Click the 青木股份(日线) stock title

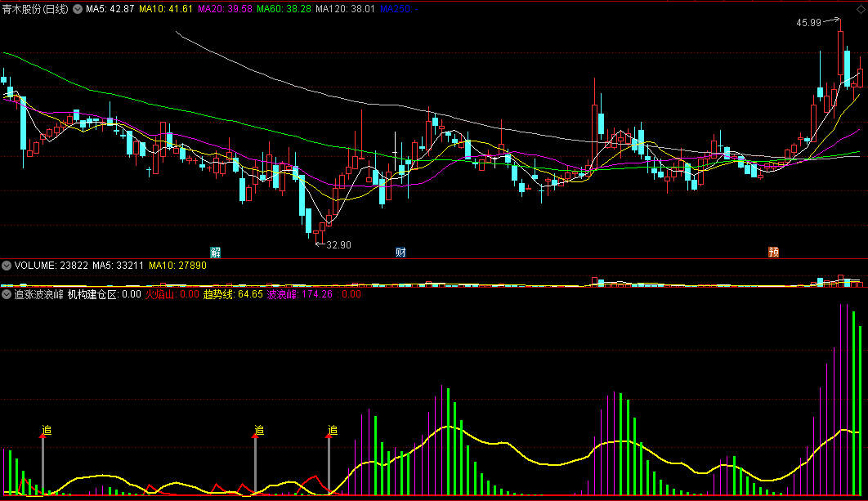35,10
